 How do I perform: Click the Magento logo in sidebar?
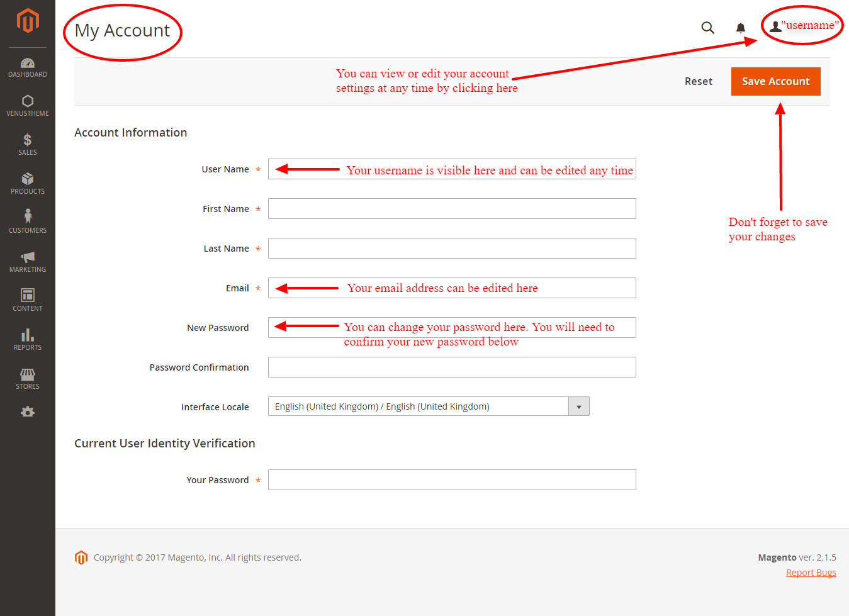pos(28,20)
